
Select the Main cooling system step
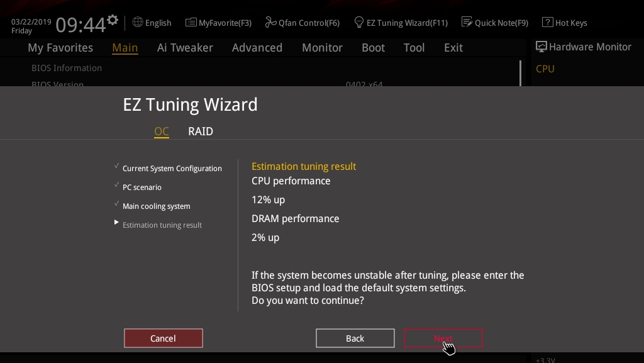[156, 206]
